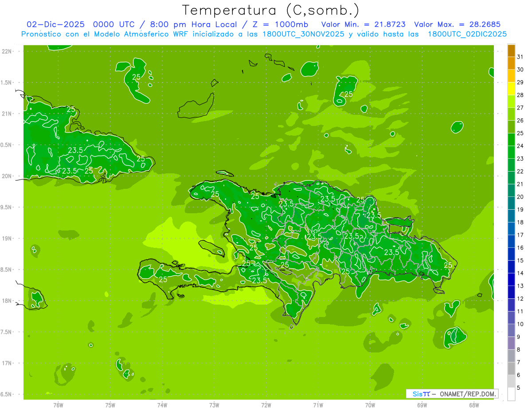The height and width of the screenshot is (411, 532).
Task: Click the '18N' latitude axis label
Action: point(7,301)
